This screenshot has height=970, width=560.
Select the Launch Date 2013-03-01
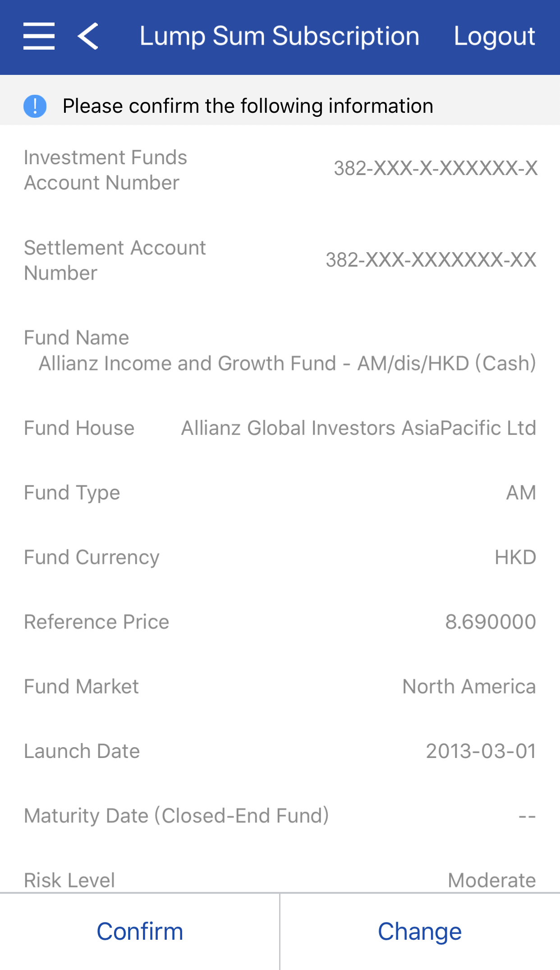pos(481,751)
